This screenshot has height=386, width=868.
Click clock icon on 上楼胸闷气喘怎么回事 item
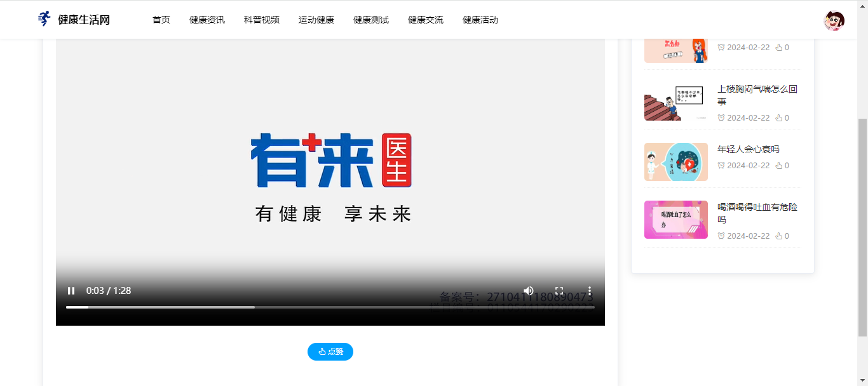coord(721,117)
